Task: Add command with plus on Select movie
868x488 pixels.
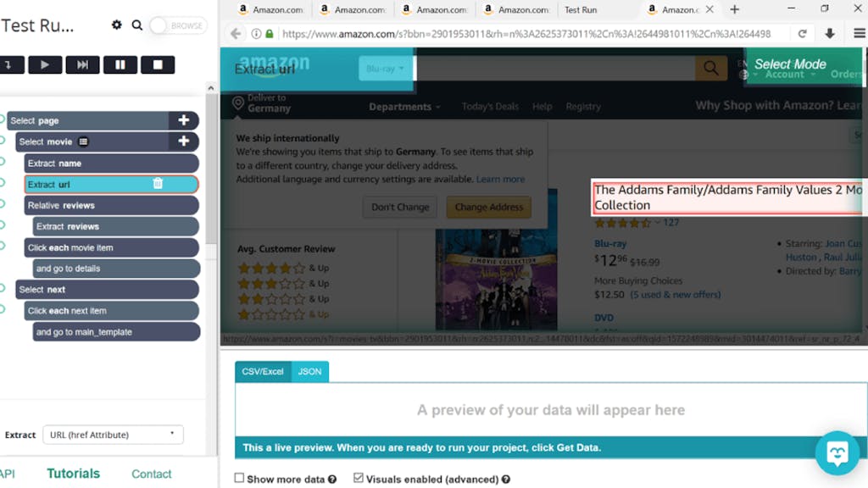Action: click(184, 141)
